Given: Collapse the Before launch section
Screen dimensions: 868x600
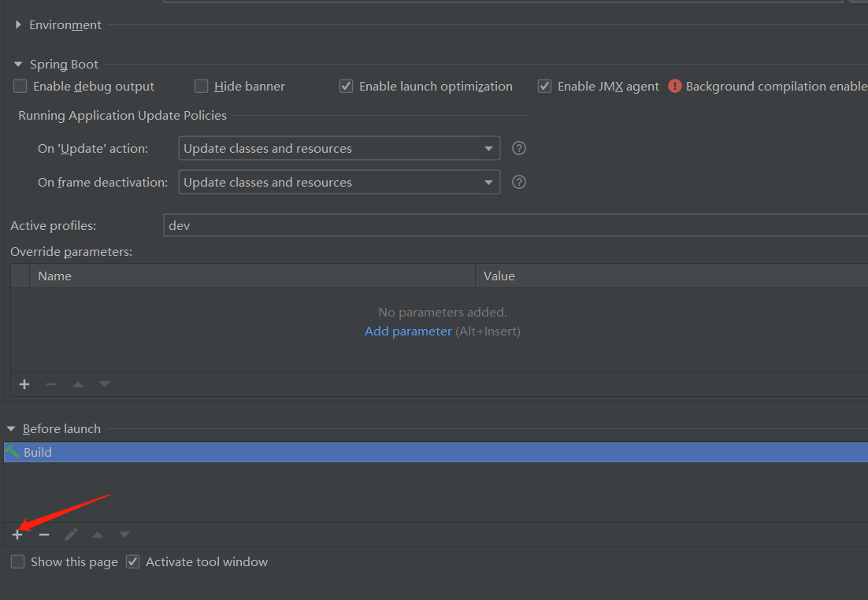Looking at the screenshot, I should [x=11, y=429].
